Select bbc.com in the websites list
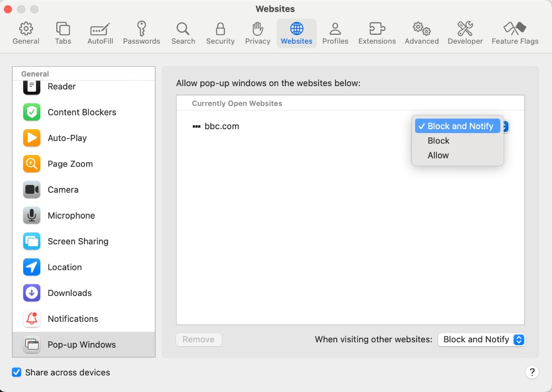552x392 pixels. click(x=221, y=126)
